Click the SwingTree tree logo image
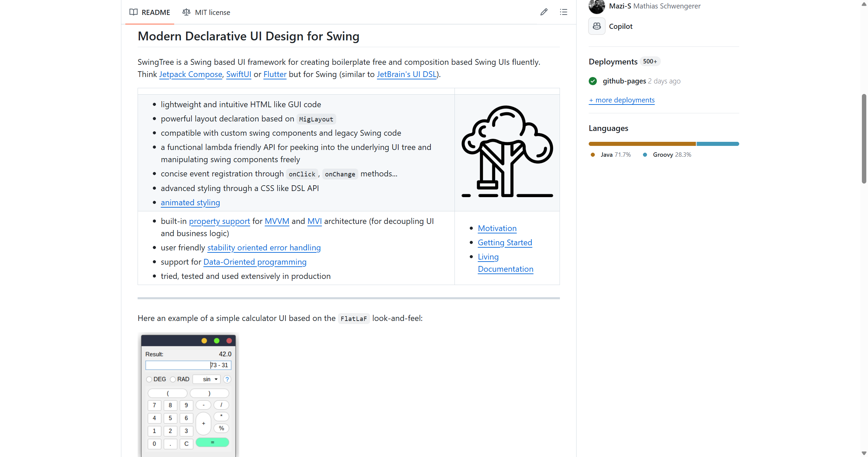Viewport: 868px width, 457px height. point(507,152)
